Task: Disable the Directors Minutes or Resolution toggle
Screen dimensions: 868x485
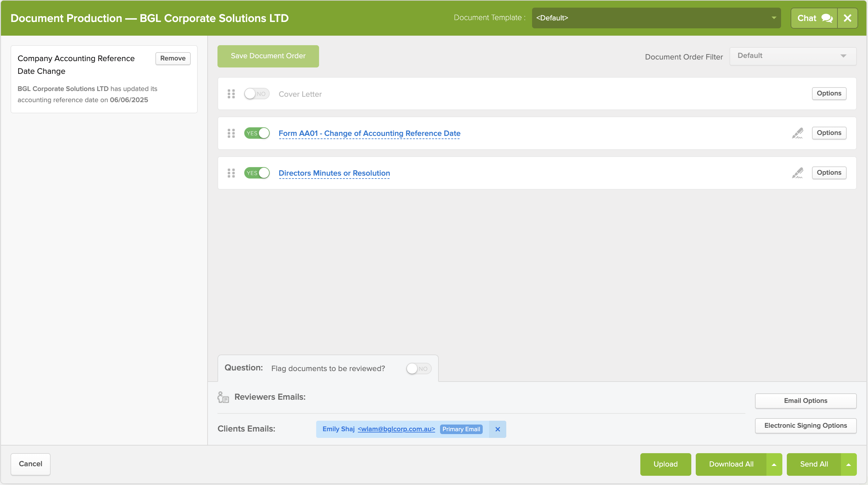Action: (x=257, y=173)
